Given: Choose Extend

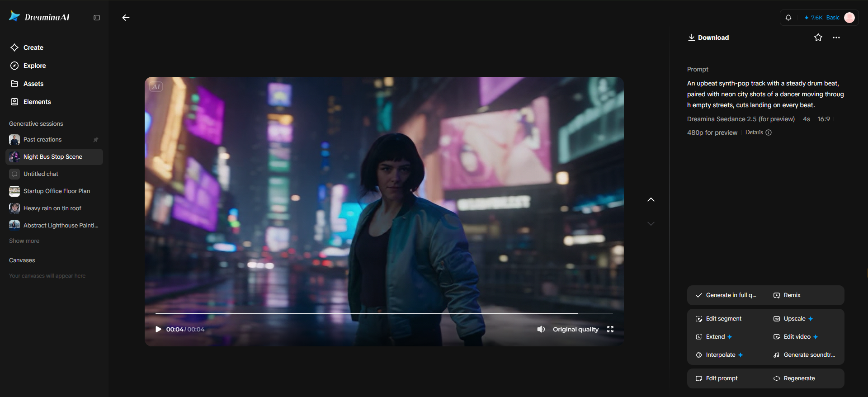Looking at the screenshot, I should (714, 337).
